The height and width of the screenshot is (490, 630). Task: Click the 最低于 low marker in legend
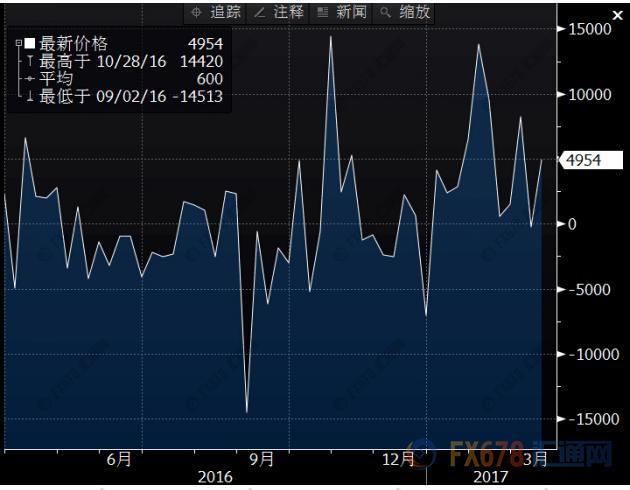coord(29,96)
